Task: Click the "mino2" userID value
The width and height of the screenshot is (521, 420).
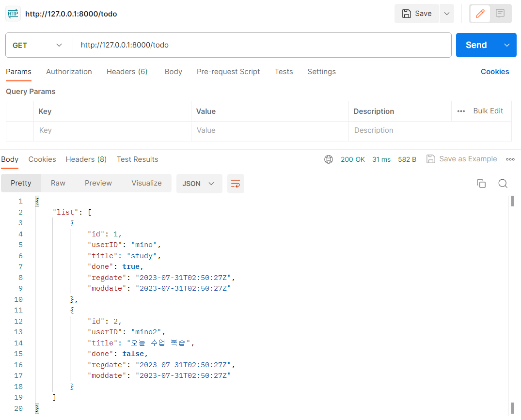Action: 146,332
